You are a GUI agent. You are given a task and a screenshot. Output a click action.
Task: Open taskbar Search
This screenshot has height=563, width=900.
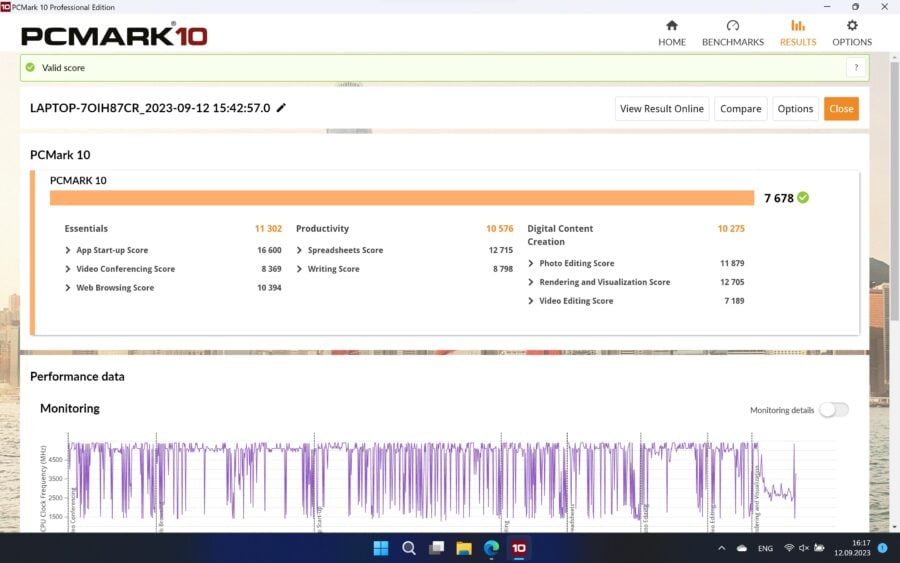pyautogui.click(x=409, y=548)
